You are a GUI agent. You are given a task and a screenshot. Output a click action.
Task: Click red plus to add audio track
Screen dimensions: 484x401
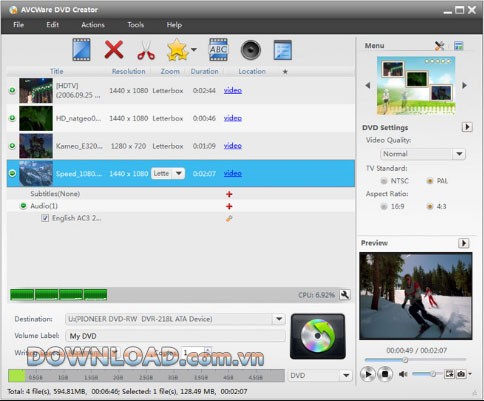[x=229, y=206]
